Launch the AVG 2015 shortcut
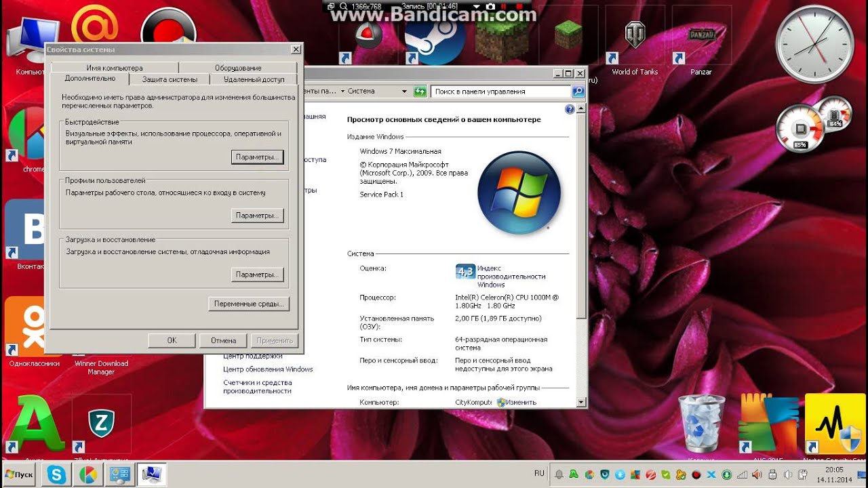The image size is (868, 488). tap(768, 424)
